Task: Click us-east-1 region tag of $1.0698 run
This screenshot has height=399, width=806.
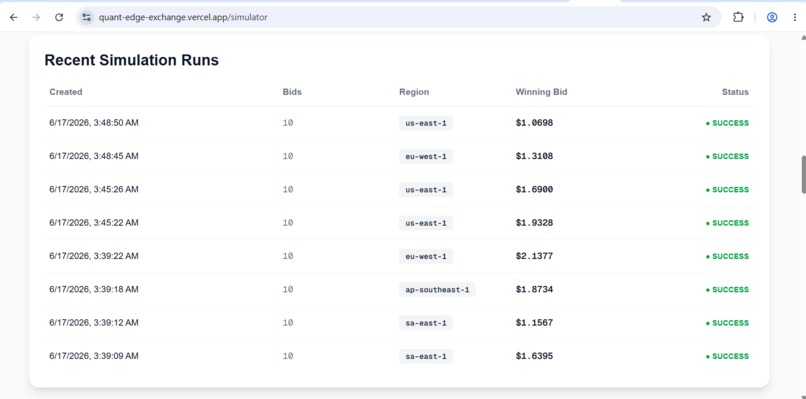Action: coord(426,123)
